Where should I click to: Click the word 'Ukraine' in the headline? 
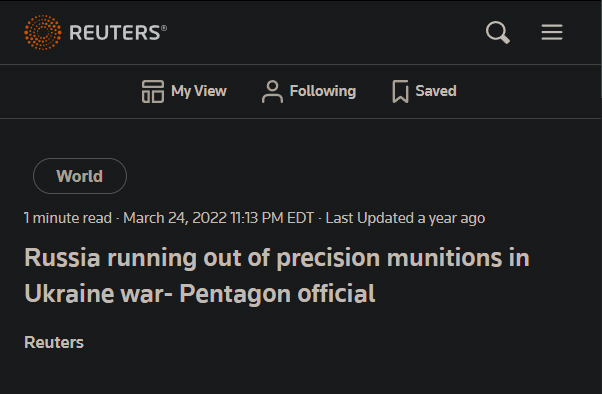(x=69, y=294)
